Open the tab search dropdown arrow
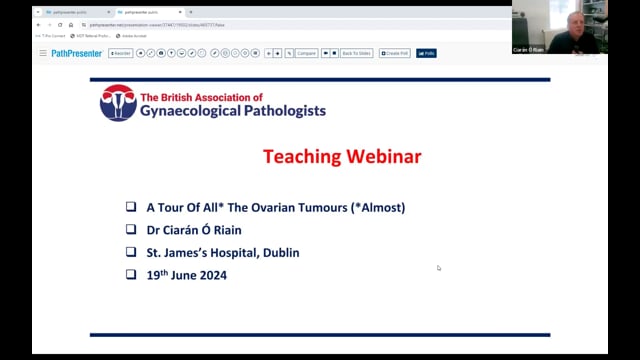Viewport: 640px width, 360px height. tap(38, 12)
